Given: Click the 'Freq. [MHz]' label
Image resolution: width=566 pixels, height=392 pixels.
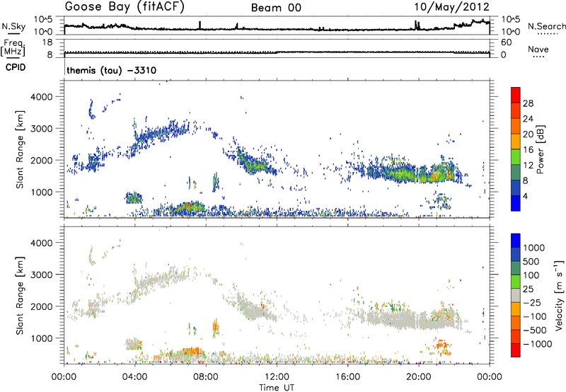Looking at the screenshot, I should 13,48.
